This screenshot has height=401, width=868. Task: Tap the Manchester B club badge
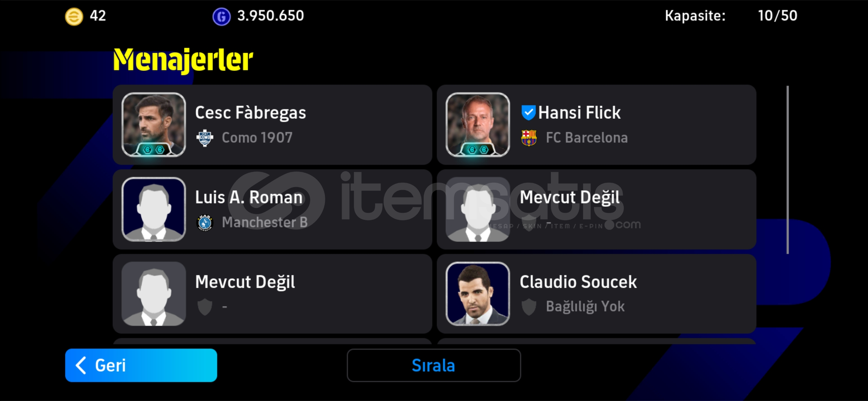pyautogui.click(x=204, y=222)
